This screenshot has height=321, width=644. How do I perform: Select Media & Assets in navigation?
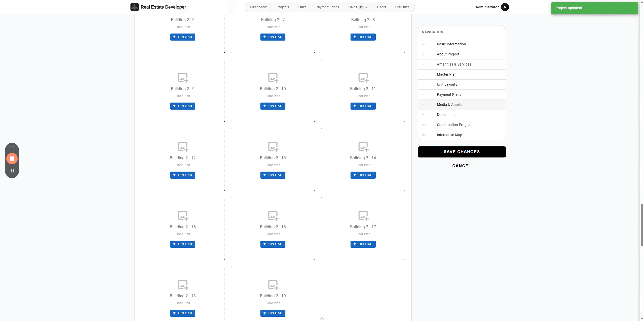[462, 105]
